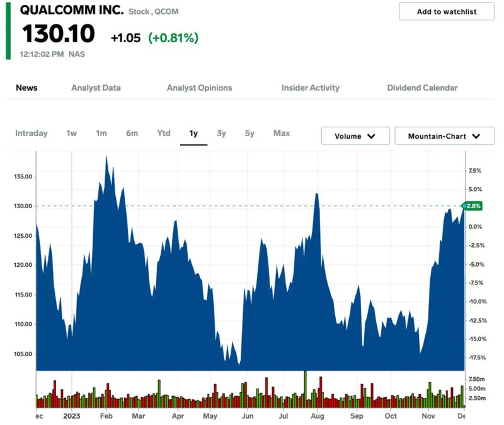Screen dimensions: 504x425
Task: Click the NAS exchange label
Action: [77, 54]
